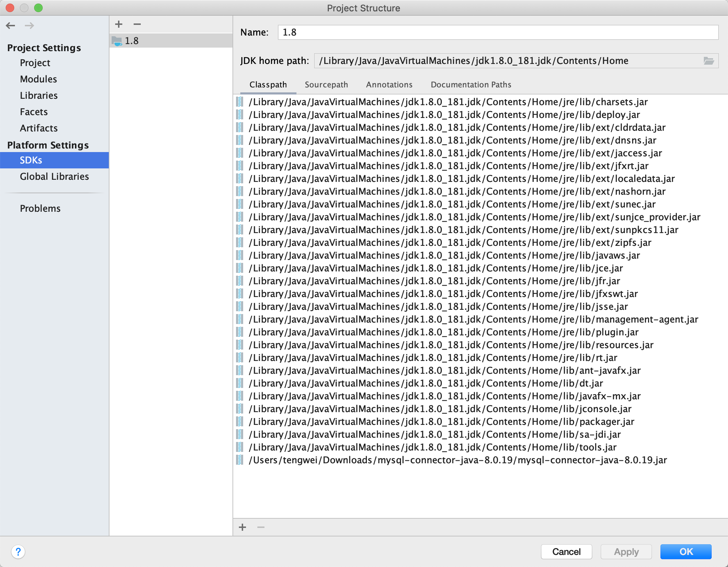Switch to the Sourcepath tab
728x567 pixels.
click(x=326, y=85)
